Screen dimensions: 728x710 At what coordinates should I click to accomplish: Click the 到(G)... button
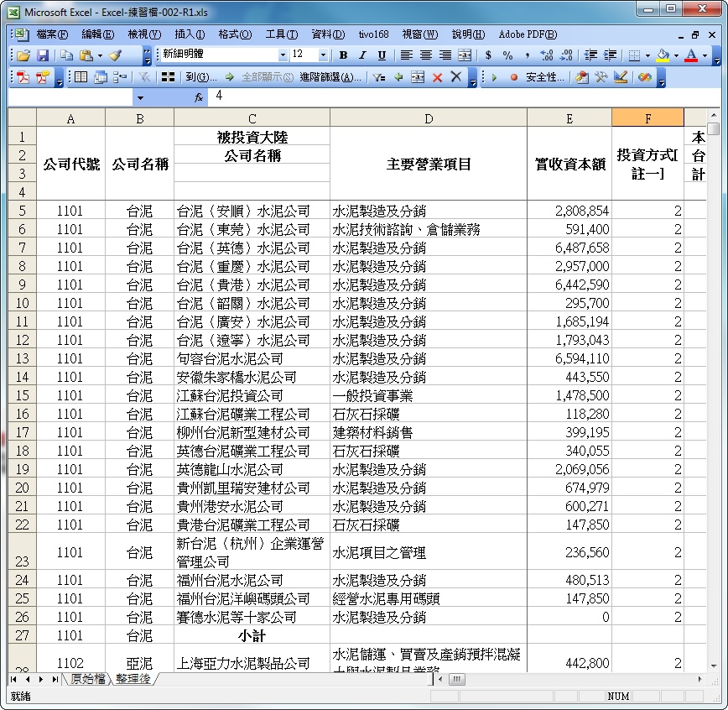(200, 77)
